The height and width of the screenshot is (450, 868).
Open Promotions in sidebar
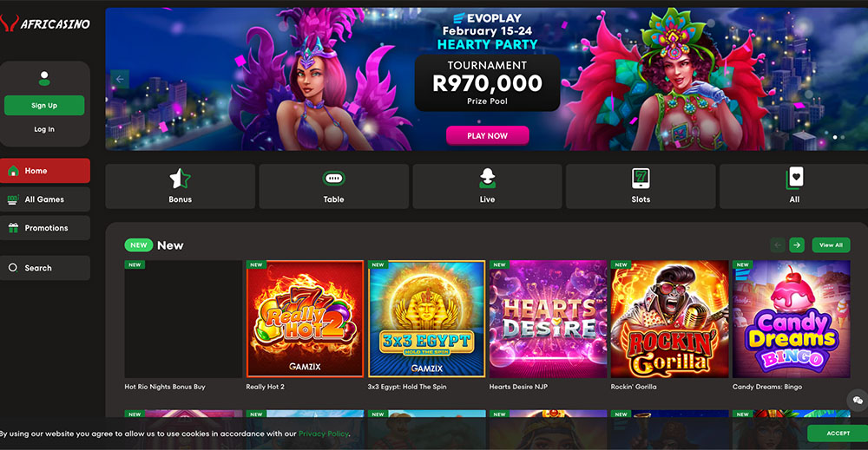45,228
